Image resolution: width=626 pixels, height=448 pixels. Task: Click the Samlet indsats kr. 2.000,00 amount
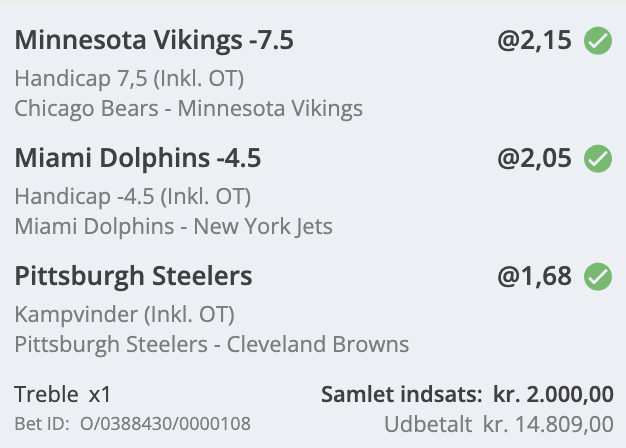point(553,394)
